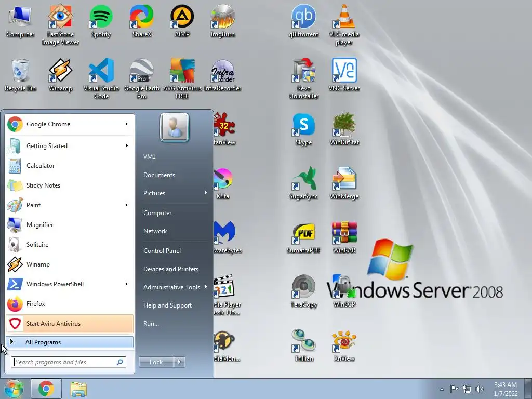Open Windows Explorer from the taskbar
This screenshot has height=399, width=532.
tap(78, 389)
